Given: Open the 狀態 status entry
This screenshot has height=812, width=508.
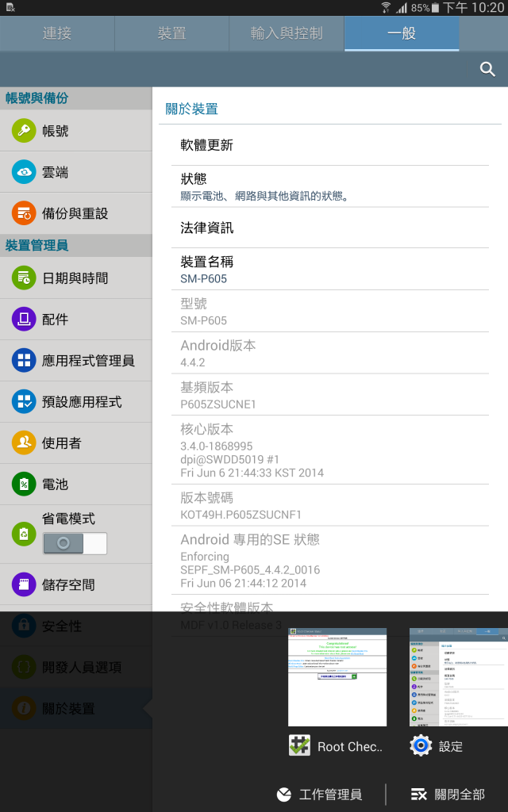Looking at the screenshot, I should tap(330, 186).
